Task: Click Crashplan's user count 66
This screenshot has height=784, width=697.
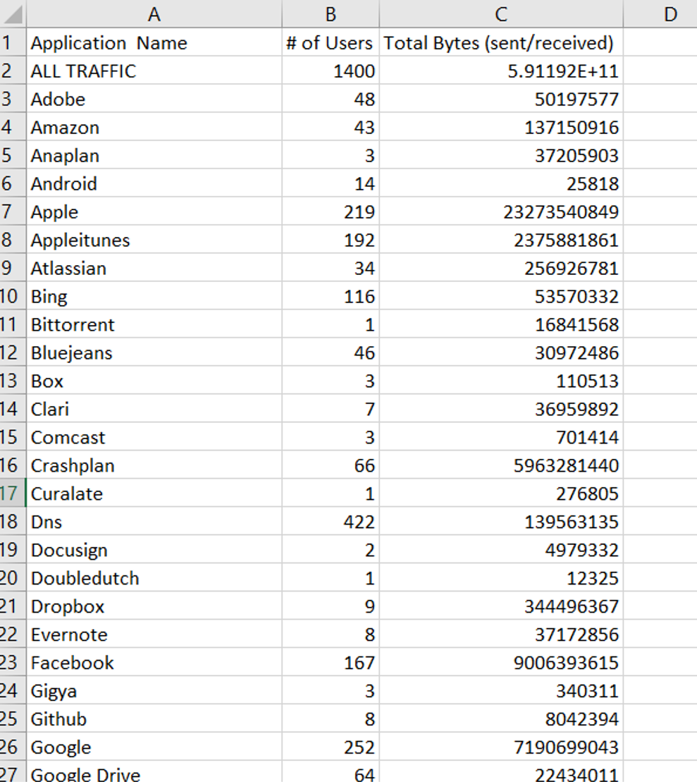Action: [x=331, y=465]
